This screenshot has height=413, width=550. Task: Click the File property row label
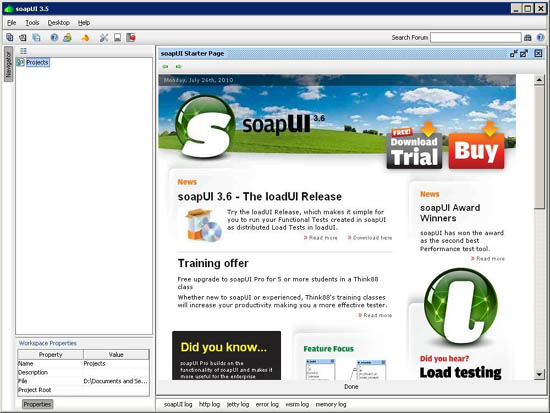23,381
